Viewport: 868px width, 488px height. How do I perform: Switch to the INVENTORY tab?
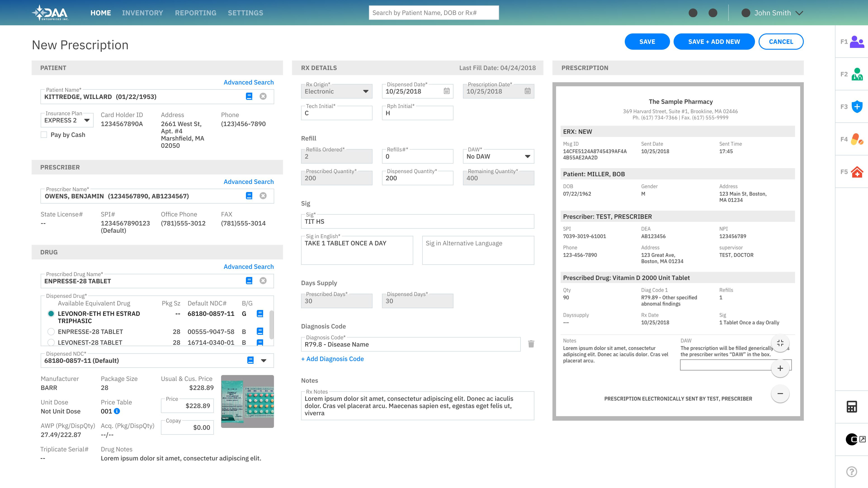143,13
